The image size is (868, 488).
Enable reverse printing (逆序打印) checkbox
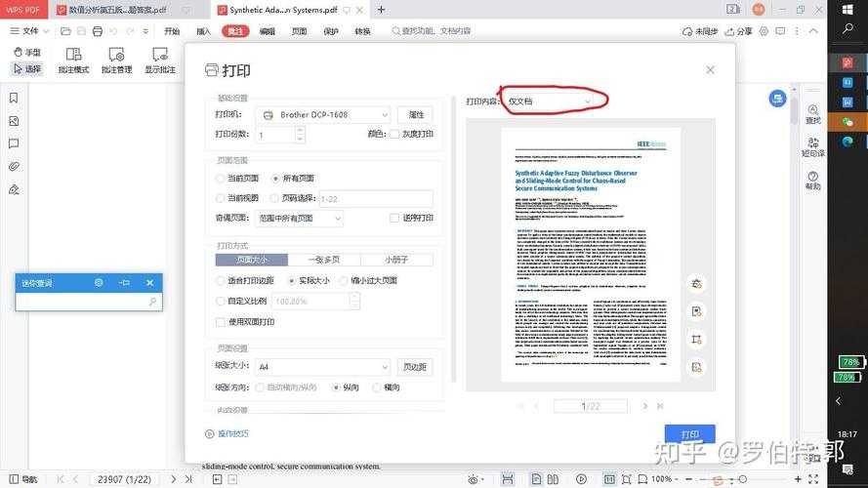[394, 218]
